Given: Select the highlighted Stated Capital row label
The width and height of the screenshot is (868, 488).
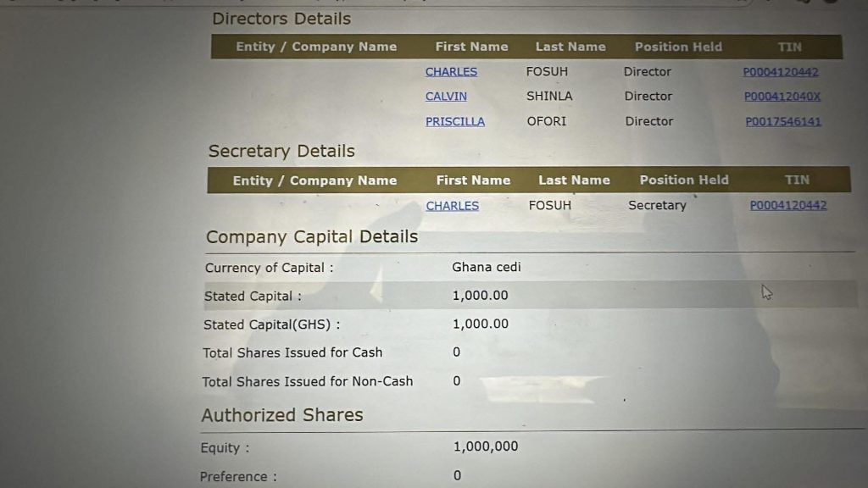Looking at the screenshot, I should tap(253, 296).
